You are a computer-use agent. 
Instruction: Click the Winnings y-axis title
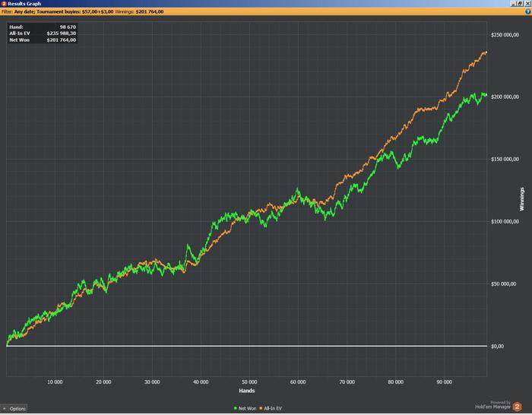(522, 199)
